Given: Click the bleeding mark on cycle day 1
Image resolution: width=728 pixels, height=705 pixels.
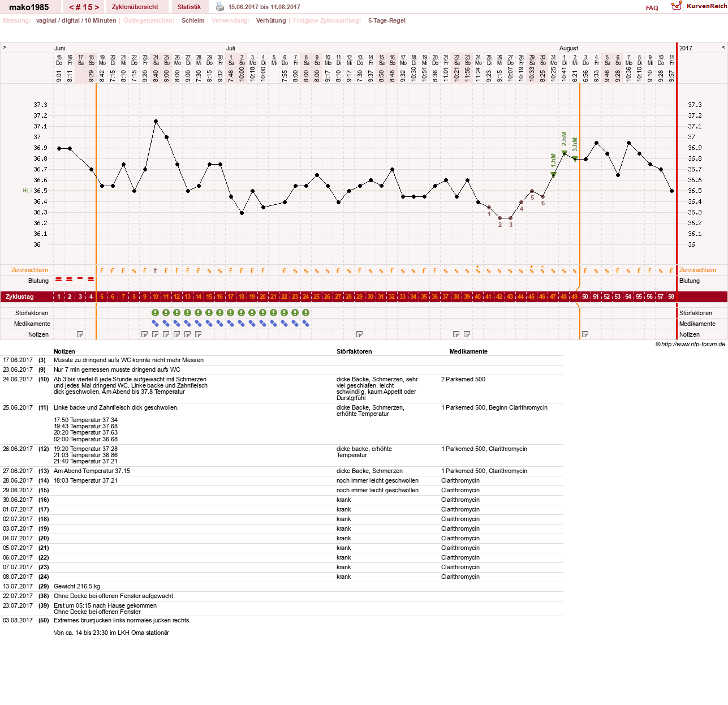Looking at the screenshot, I should [x=59, y=279].
